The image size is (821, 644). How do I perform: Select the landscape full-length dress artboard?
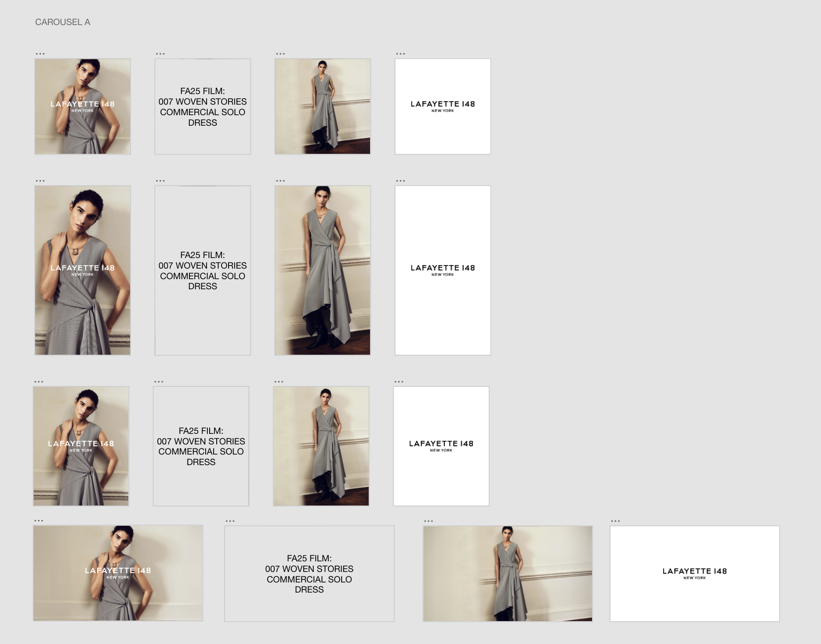click(x=508, y=574)
